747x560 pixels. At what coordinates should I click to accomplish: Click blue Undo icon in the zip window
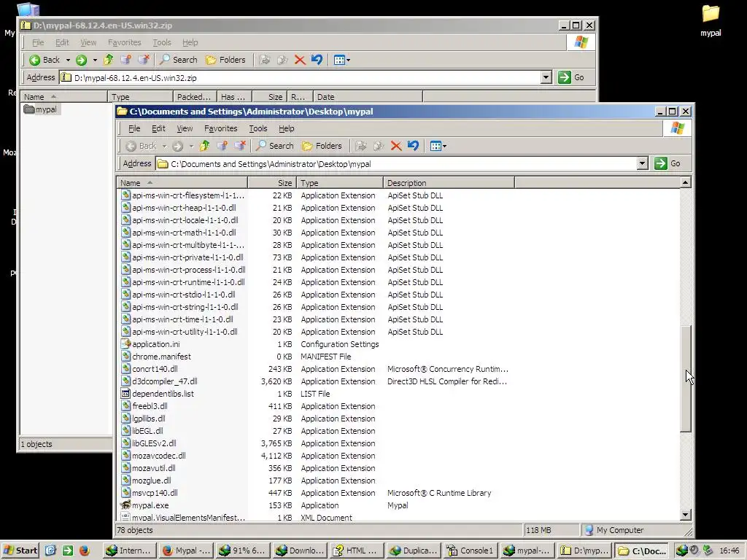click(317, 60)
